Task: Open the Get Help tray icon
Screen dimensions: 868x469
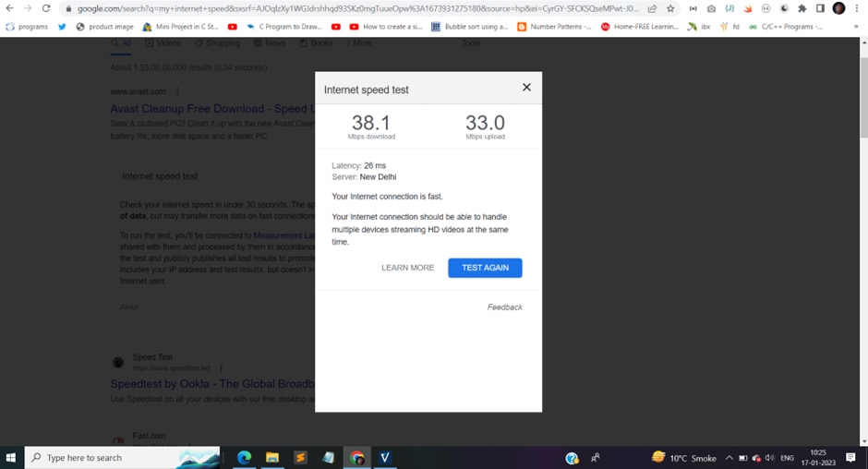Action: coord(572,458)
